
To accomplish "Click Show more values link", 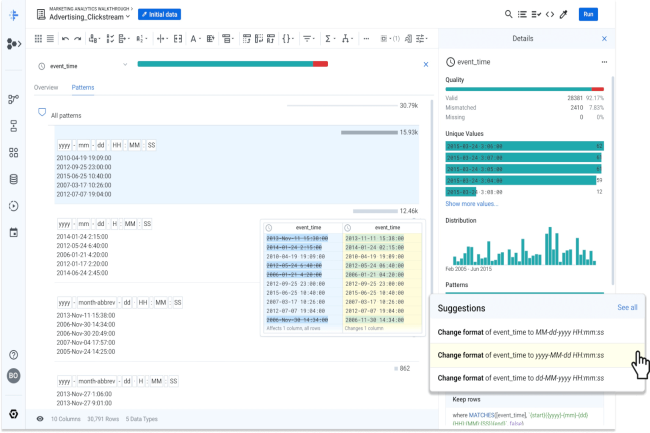I will [472, 204].
